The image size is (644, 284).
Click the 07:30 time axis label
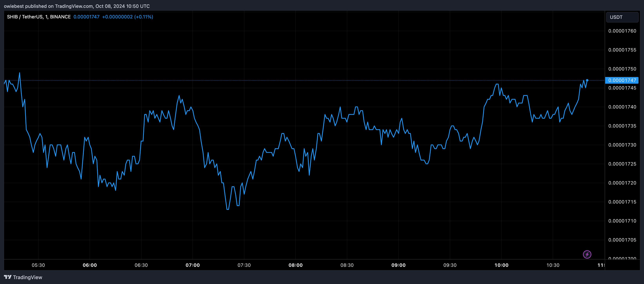coord(244,265)
